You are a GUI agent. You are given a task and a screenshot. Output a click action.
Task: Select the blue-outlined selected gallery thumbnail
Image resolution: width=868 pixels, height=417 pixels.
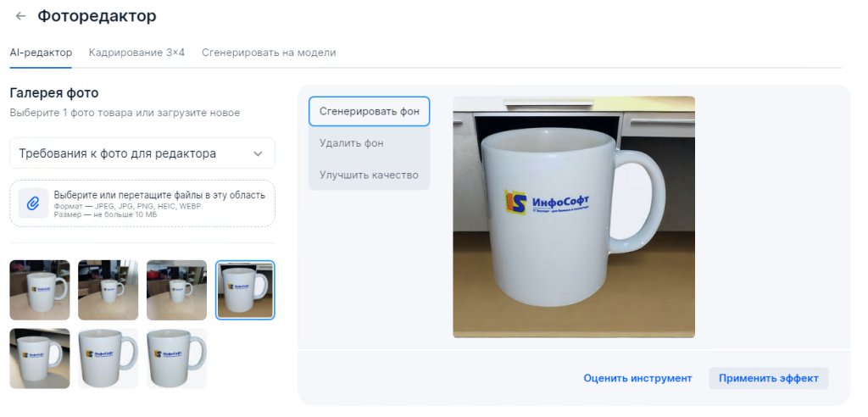245,290
